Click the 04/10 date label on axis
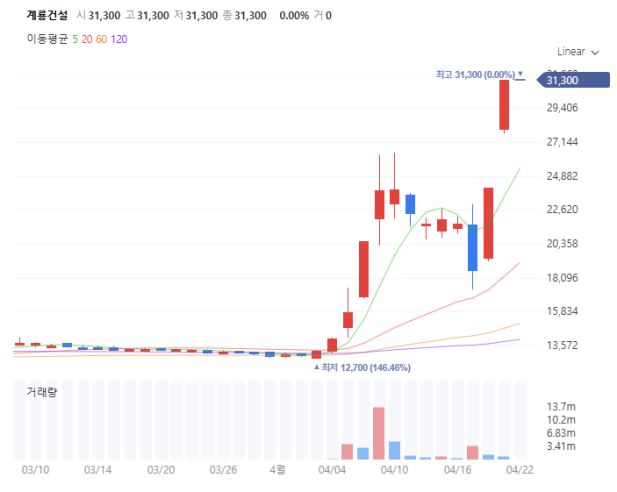 pyautogui.click(x=395, y=468)
